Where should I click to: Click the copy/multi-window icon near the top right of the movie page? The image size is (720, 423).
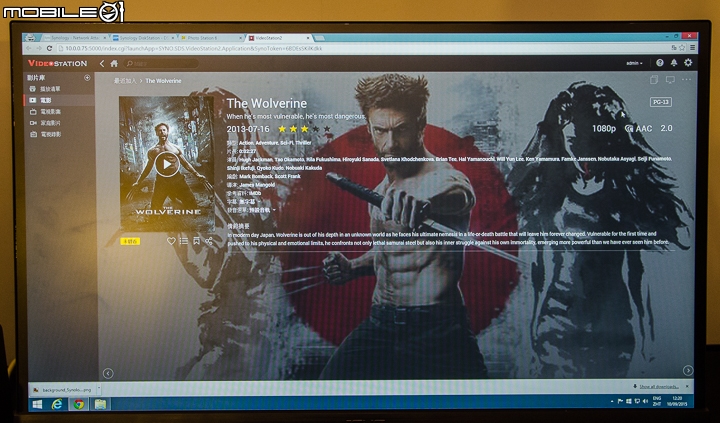pyautogui.click(x=654, y=80)
